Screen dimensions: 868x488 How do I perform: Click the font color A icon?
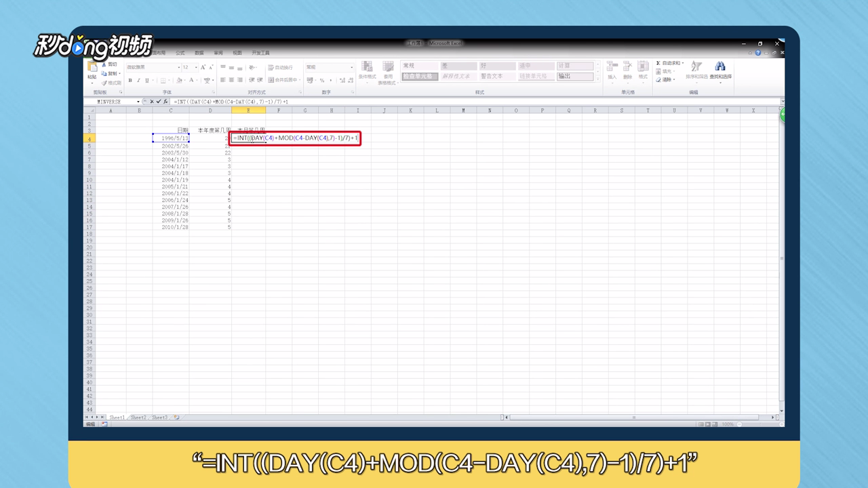[192, 80]
